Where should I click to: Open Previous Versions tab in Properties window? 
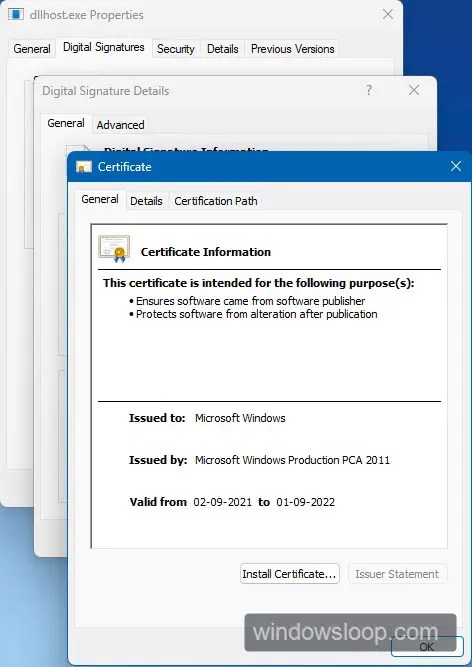(x=293, y=49)
